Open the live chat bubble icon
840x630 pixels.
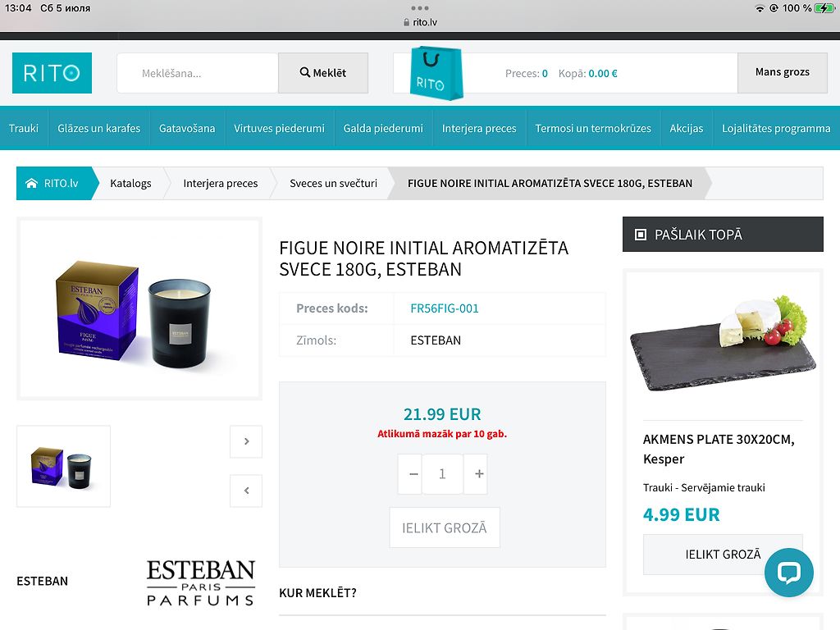[788, 572]
